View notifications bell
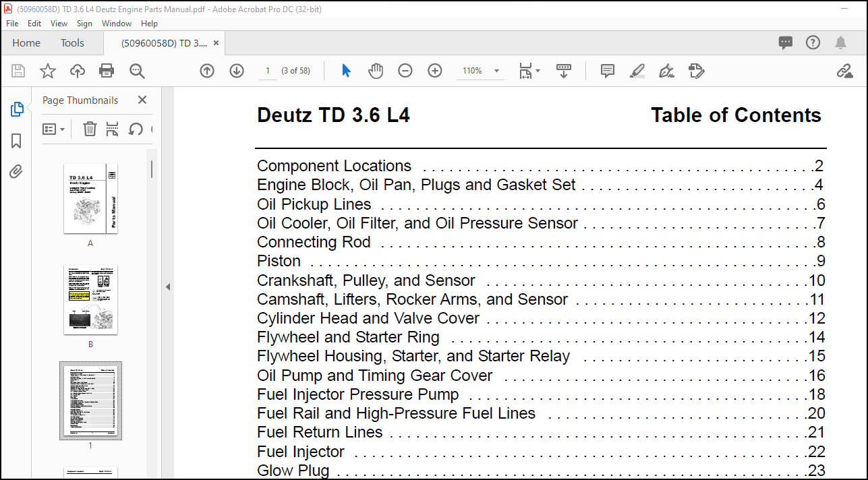 point(840,42)
